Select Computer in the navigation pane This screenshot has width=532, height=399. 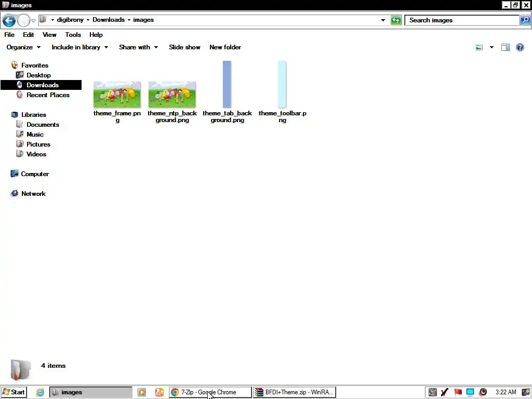click(35, 174)
